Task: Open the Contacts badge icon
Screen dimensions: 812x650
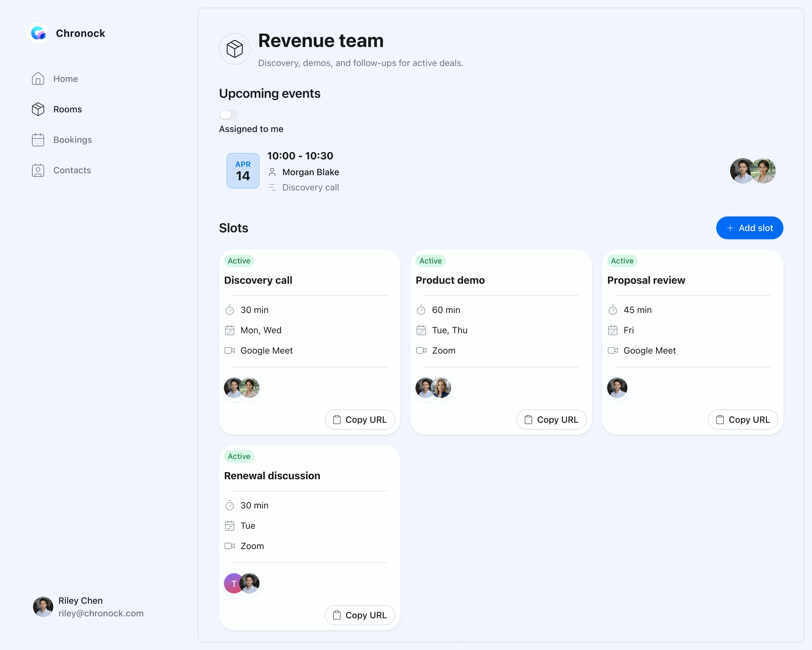Action: click(38, 170)
